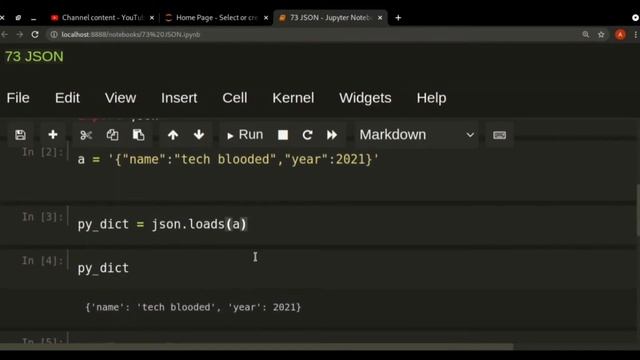Copy selected cells icon
This screenshot has height=360, width=640.
coord(112,135)
